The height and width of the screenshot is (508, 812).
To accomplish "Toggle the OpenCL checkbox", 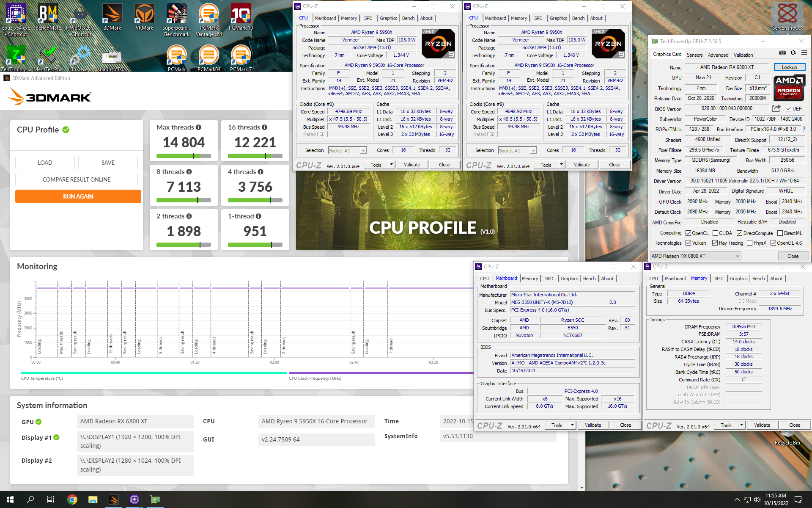I will pyautogui.click(x=688, y=233).
